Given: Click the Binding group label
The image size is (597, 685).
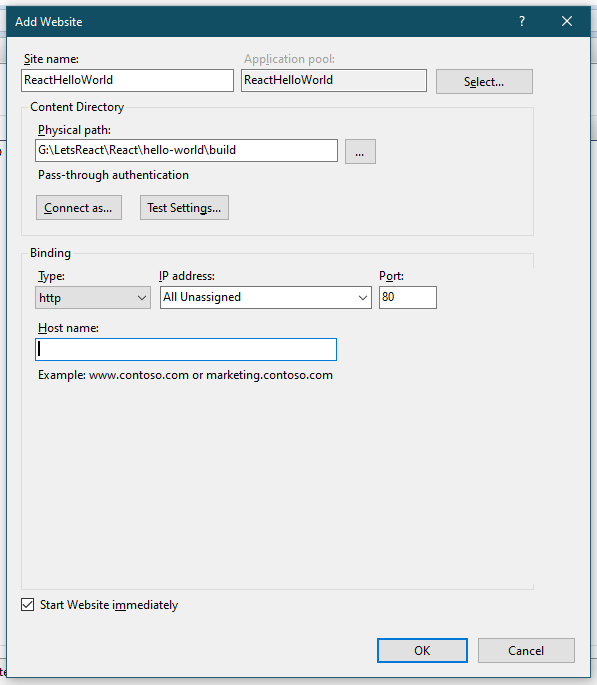Looking at the screenshot, I should pyautogui.click(x=50, y=253).
